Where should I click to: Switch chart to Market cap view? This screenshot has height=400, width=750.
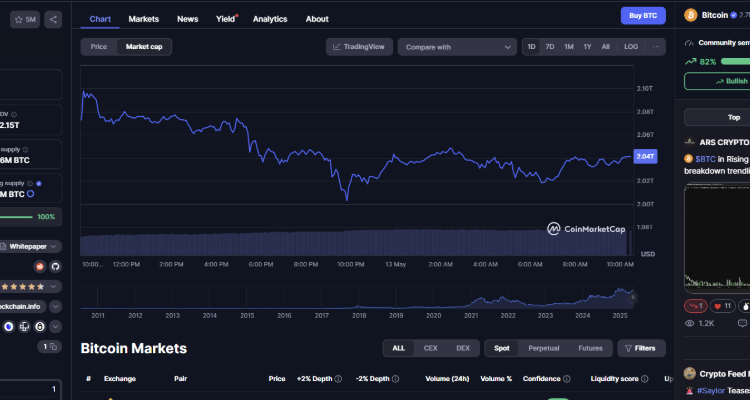tap(144, 47)
